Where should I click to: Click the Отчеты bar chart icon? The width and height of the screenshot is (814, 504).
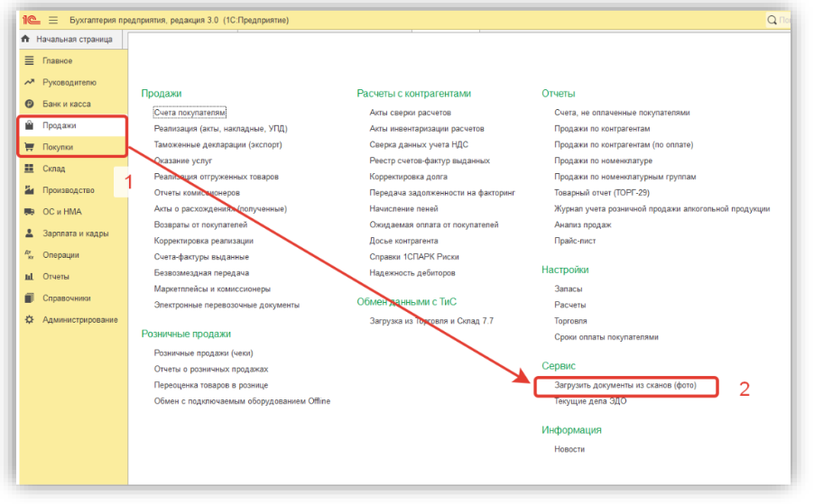(30, 277)
